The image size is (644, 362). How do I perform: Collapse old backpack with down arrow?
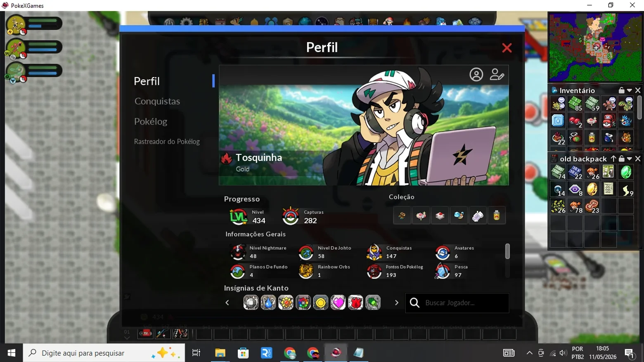[x=630, y=159]
